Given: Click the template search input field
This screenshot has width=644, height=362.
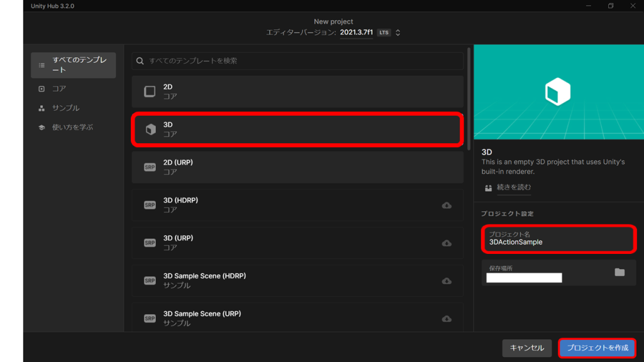Looking at the screenshot, I should pos(302,61).
